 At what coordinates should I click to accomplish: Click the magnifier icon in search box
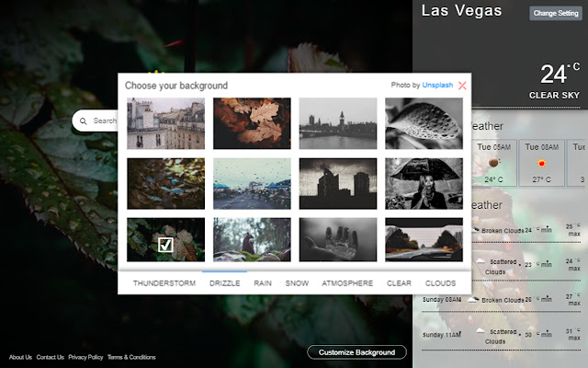click(x=83, y=121)
